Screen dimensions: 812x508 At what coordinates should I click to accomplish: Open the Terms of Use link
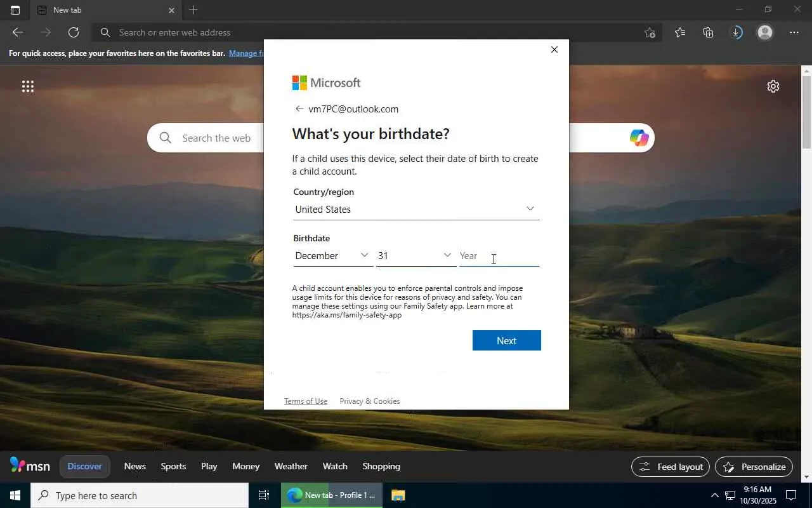click(x=306, y=401)
